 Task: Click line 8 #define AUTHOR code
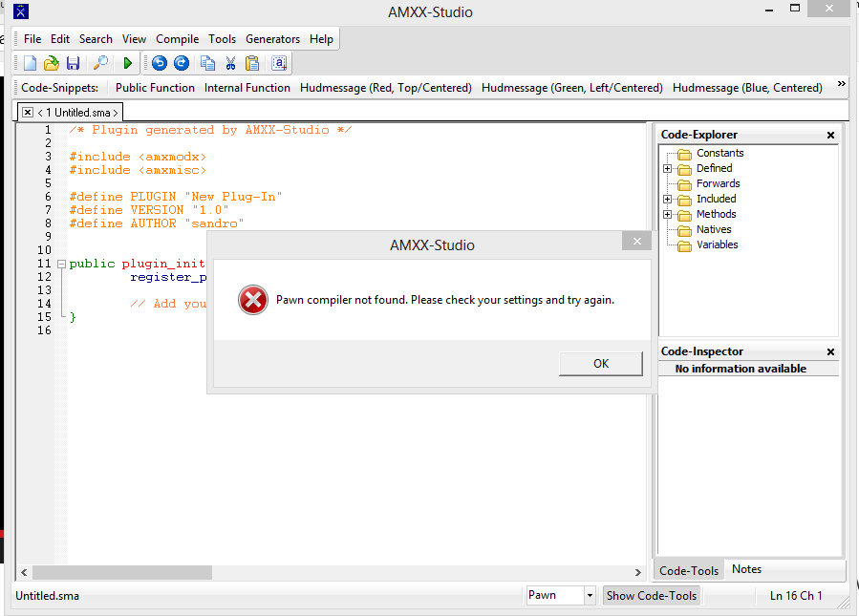coord(156,223)
